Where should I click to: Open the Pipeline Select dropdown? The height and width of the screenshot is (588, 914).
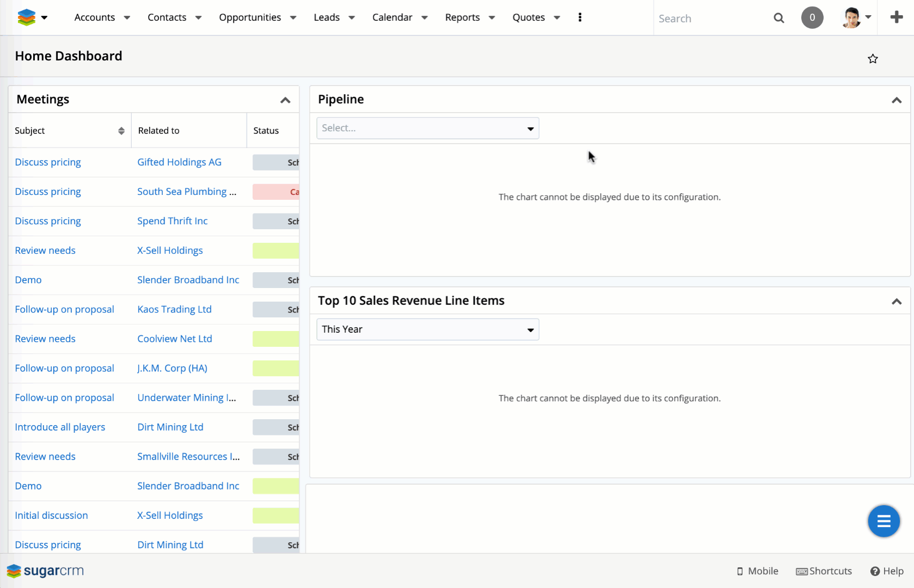[427, 128]
